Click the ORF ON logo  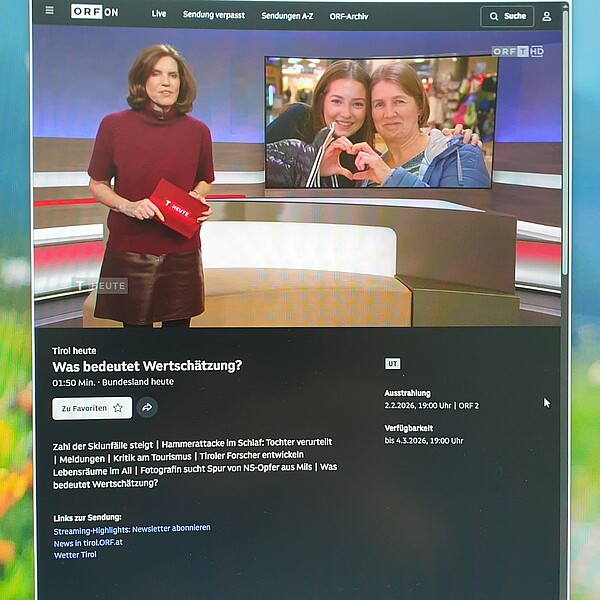[x=95, y=12]
